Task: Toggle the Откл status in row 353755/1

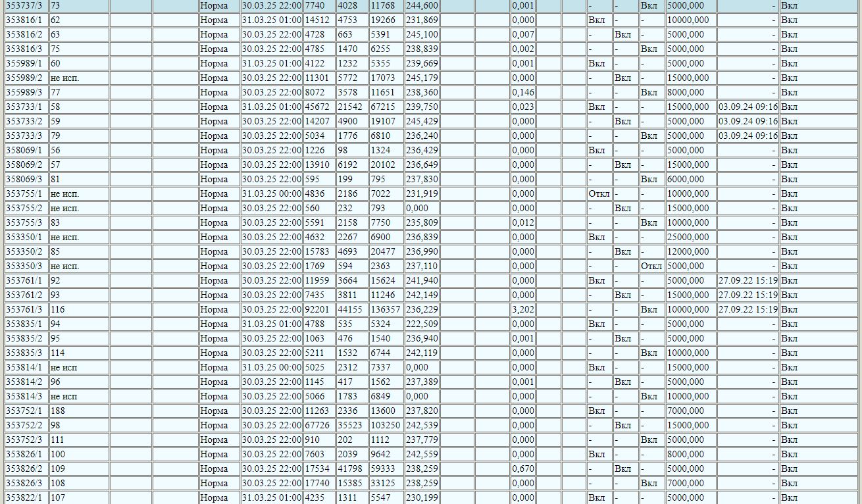Action: tap(599, 193)
